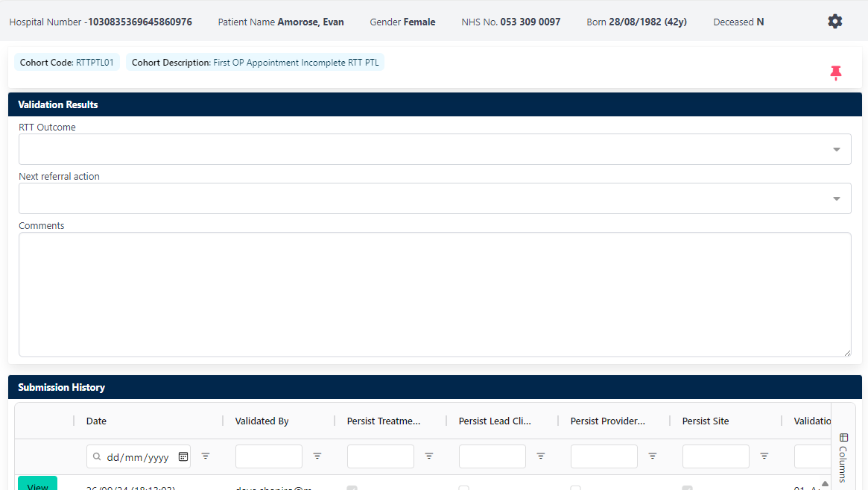Open the Persist Treatment filter menu icon
The height and width of the screenshot is (490, 868).
point(429,456)
